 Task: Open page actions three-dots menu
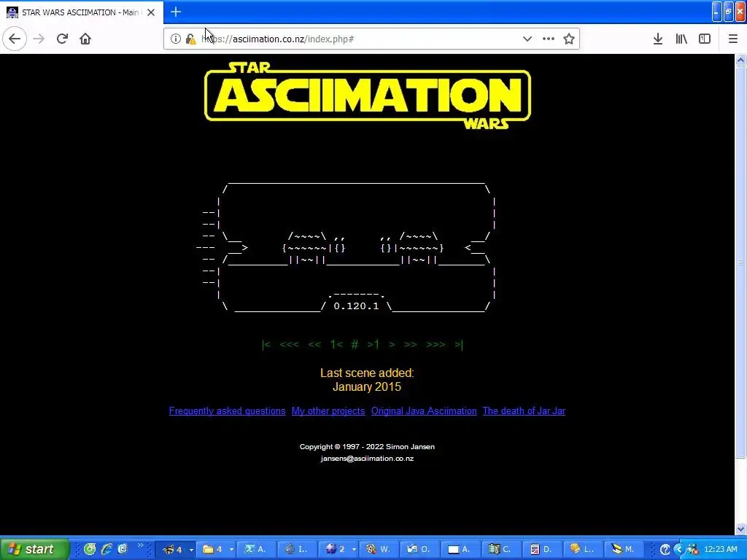tap(549, 39)
